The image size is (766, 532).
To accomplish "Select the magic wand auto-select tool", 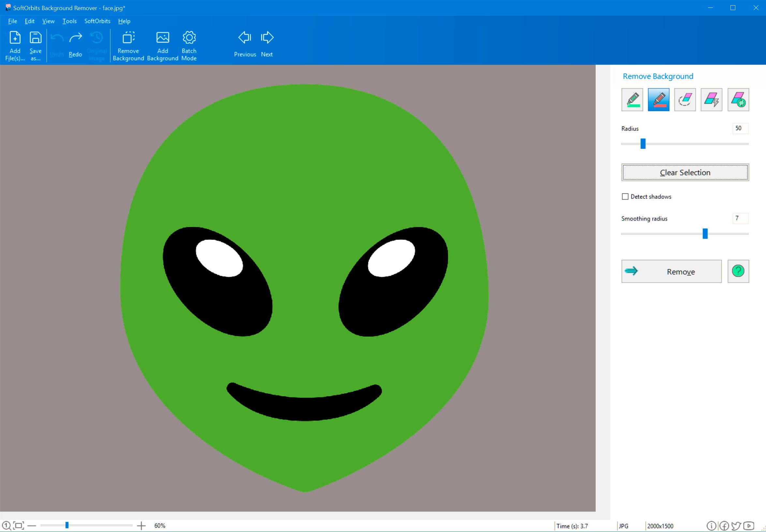I will pyautogui.click(x=711, y=99).
